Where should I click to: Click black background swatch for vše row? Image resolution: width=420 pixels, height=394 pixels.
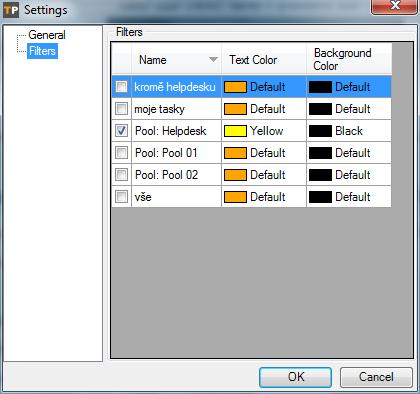point(320,197)
